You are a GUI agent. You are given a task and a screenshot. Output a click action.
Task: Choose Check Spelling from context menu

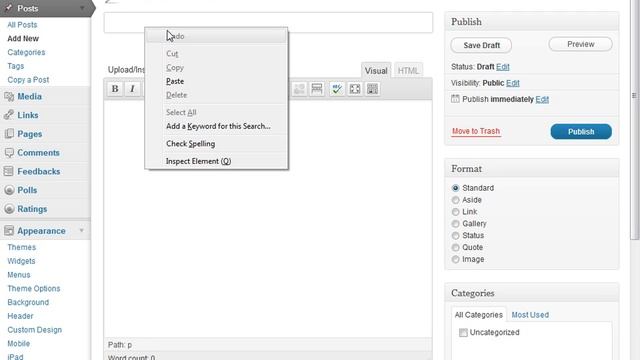pos(216,144)
